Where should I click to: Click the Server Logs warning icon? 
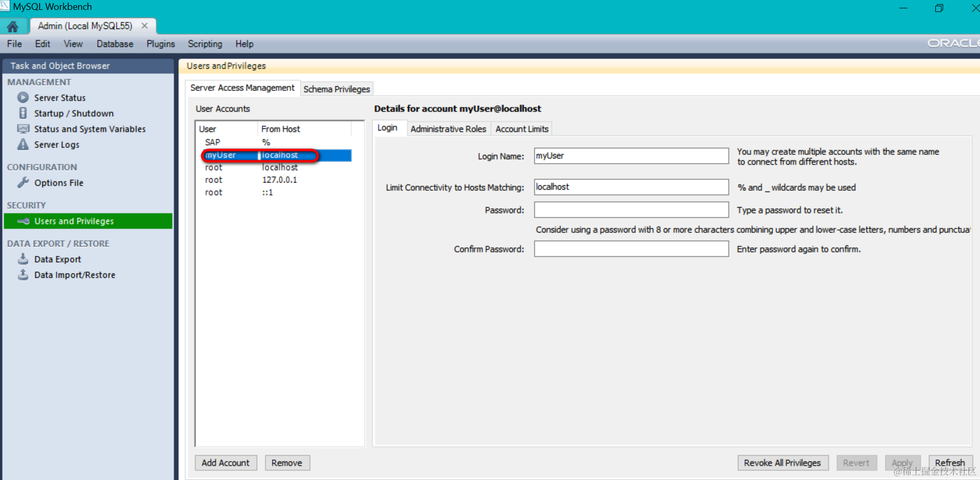pos(23,144)
